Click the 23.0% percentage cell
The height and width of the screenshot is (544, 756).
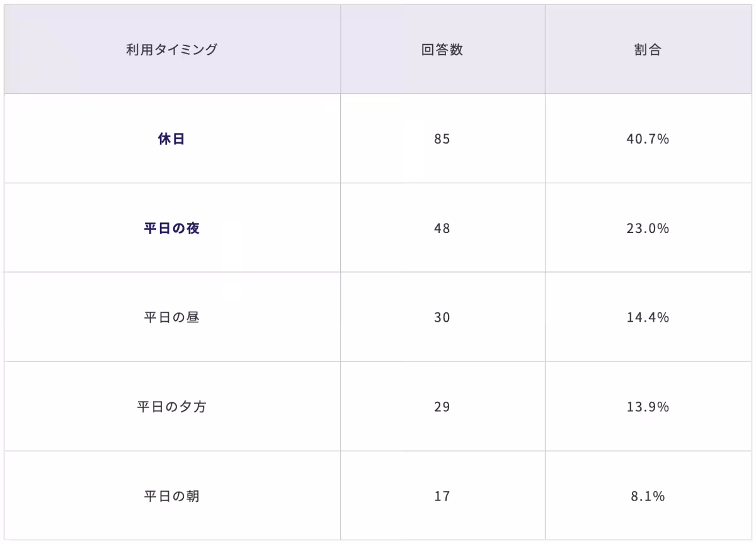(648, 229)
